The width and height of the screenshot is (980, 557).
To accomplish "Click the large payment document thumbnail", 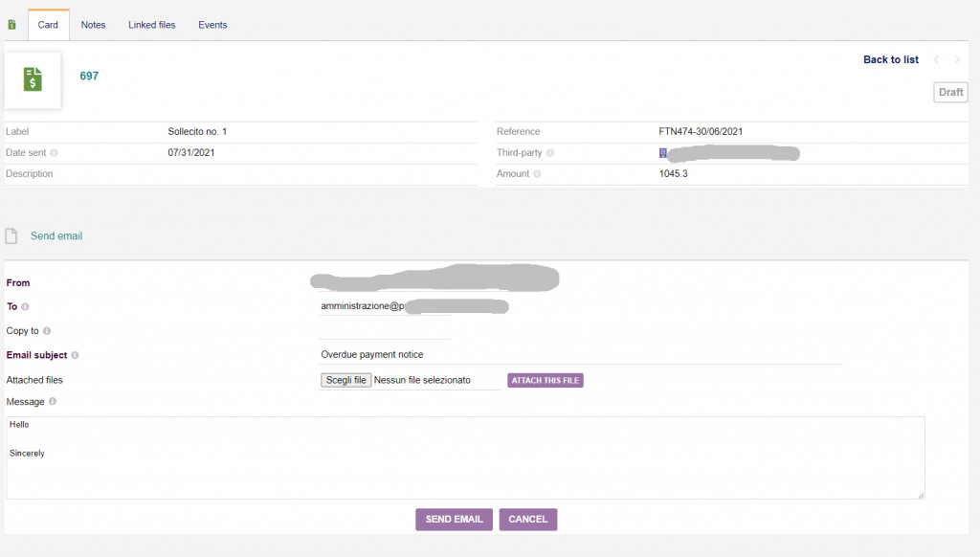I will click(x=33, y=79).
